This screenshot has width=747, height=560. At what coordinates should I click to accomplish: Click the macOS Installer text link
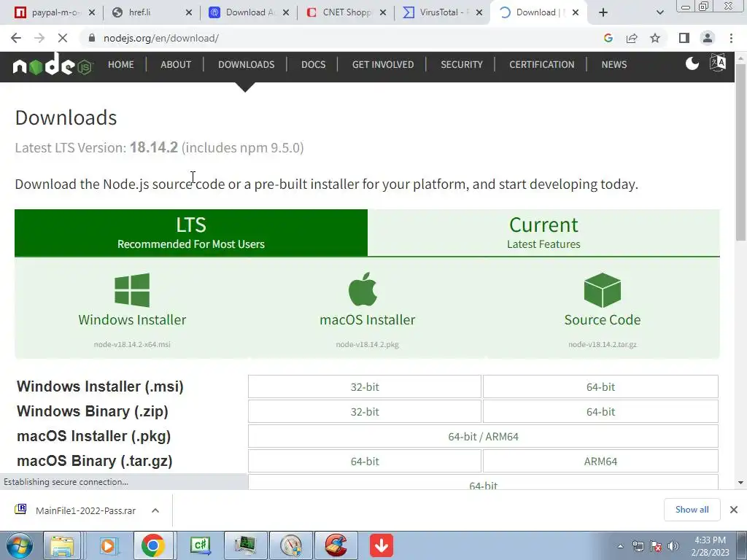coord(368,319)
